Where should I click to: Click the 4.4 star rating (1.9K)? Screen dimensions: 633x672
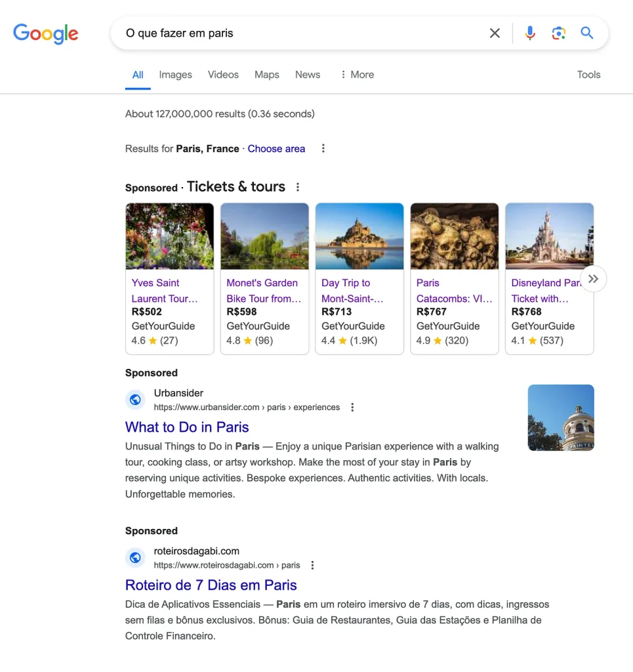coord(350,341)
